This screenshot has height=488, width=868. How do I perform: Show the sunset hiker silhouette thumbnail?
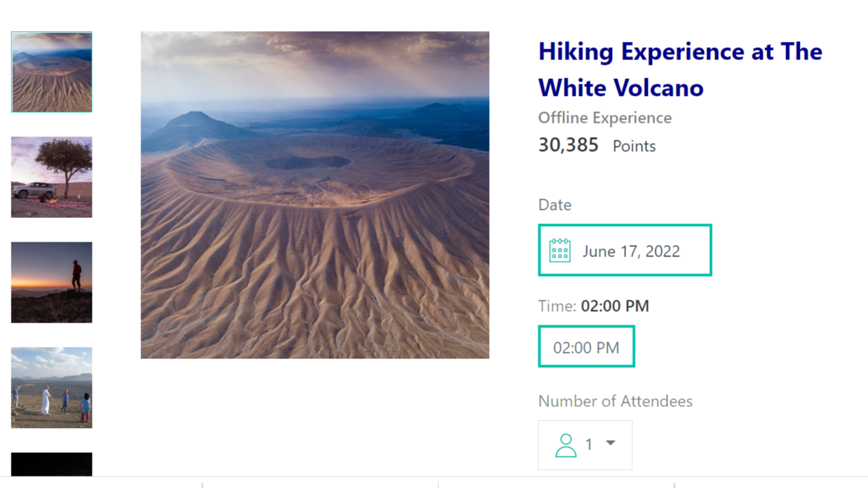[x=51, y=282]
